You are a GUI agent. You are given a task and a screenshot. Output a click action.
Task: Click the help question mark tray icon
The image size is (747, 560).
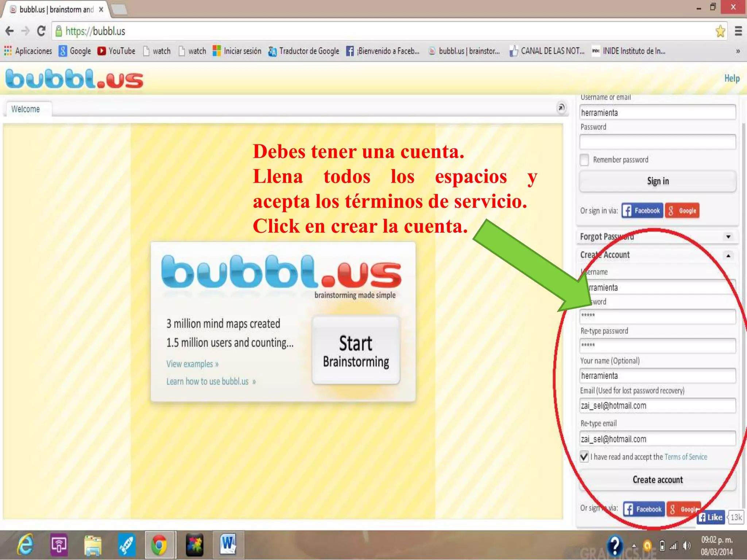[x=615, y=546]
